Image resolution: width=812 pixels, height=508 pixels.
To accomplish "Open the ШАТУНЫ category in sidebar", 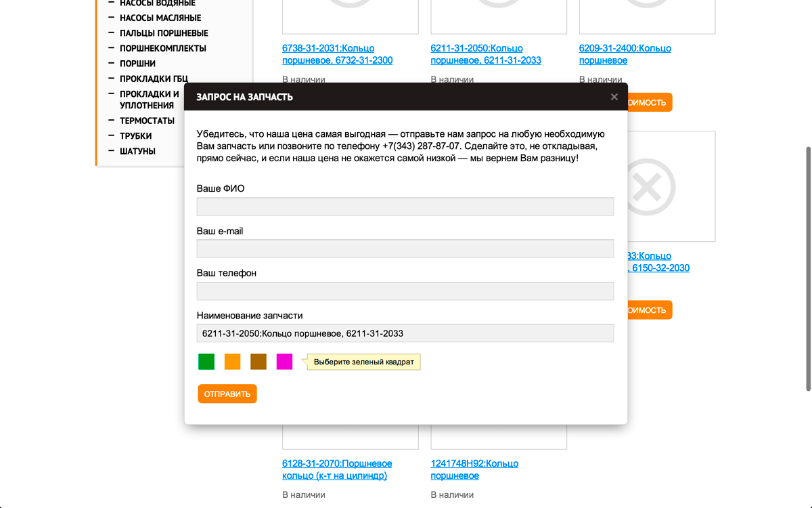I will click(137, 151).
